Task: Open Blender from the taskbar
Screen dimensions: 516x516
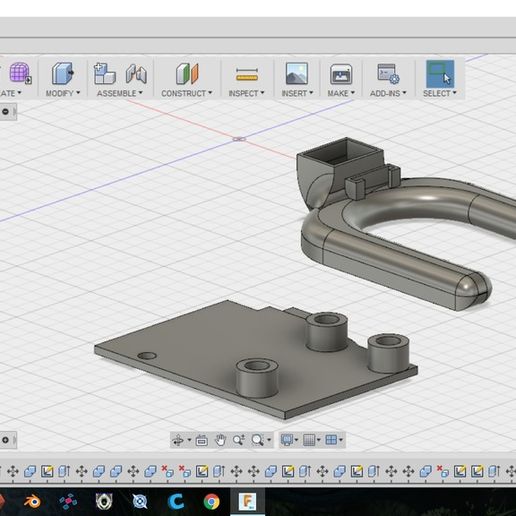Action: coord(32,502)
